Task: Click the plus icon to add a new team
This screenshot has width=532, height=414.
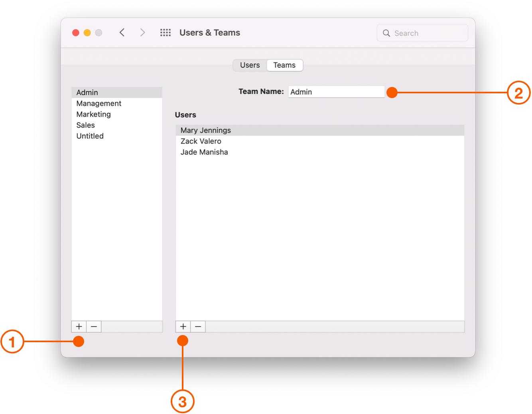Action: (79, 326)
